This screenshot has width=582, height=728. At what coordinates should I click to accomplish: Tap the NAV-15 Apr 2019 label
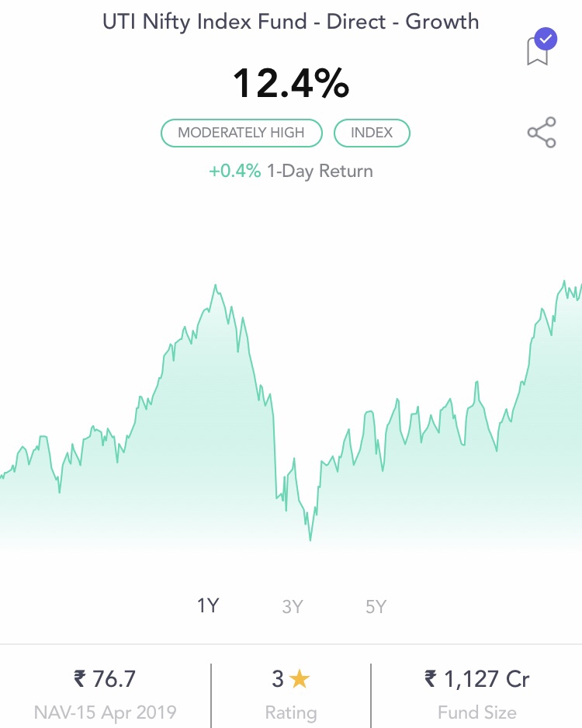pyautogui.click(x=105, y=712)
